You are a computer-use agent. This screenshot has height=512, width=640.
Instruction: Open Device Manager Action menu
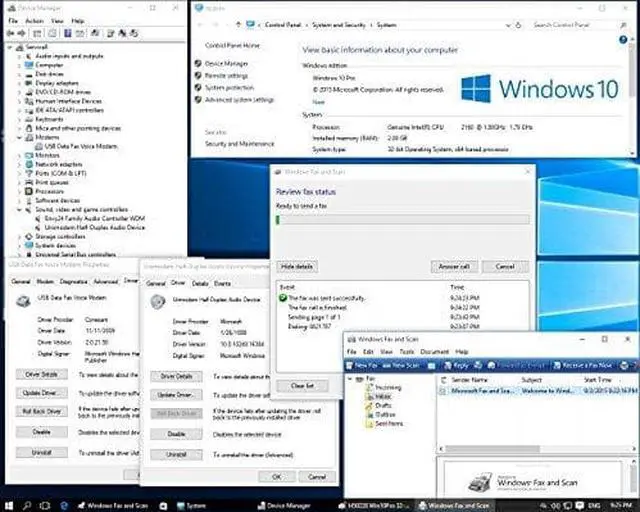tap(34, 21)
